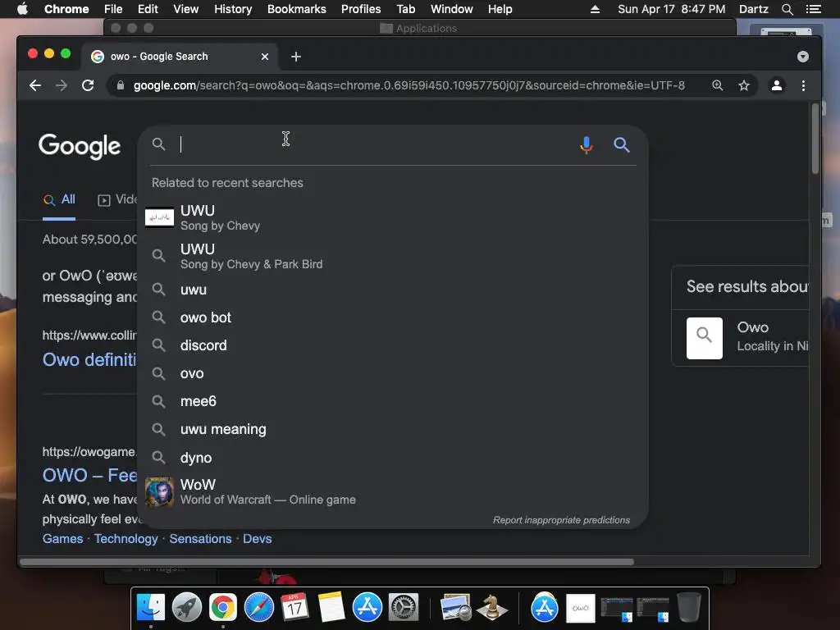Select suggestion UWU Song by Chevy
This screenshot has height=630, width=840.
coord(393,217)
